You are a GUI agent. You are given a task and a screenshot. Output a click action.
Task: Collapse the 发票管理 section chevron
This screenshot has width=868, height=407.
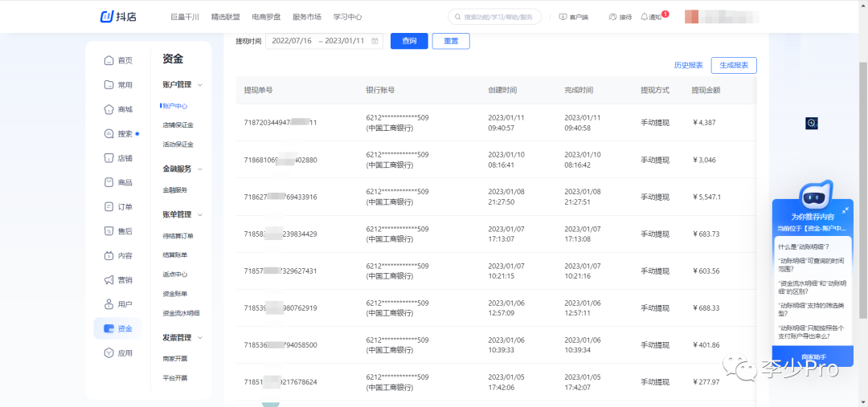pos(200,338)
